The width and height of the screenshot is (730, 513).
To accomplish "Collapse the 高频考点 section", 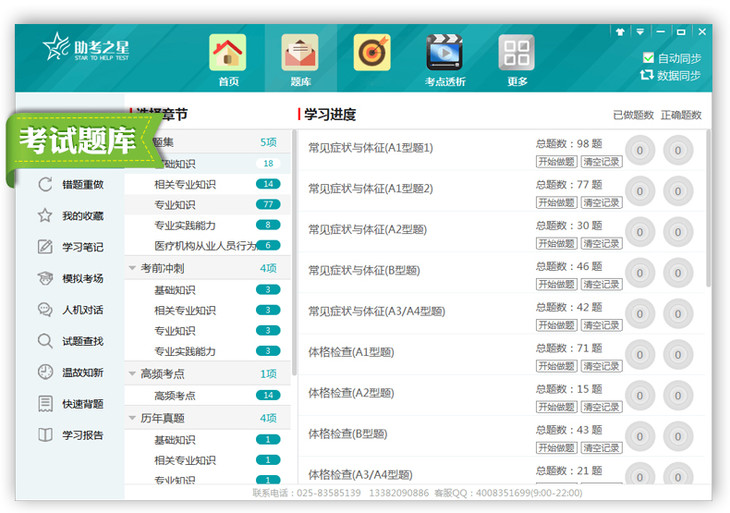I will coord(132,373).
